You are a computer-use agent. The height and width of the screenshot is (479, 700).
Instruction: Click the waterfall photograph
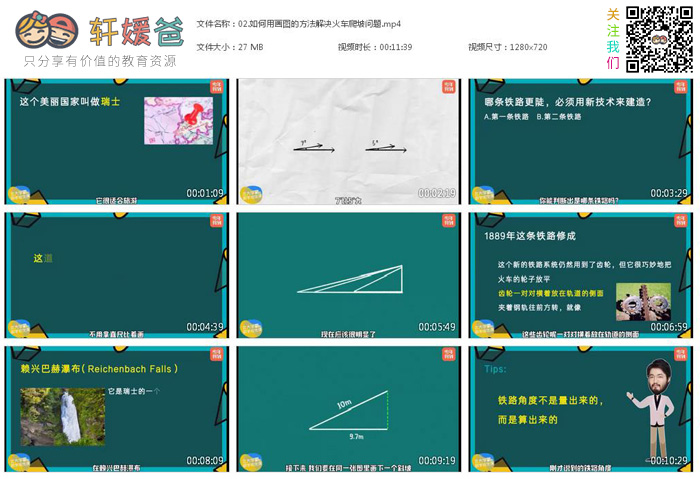63,417
